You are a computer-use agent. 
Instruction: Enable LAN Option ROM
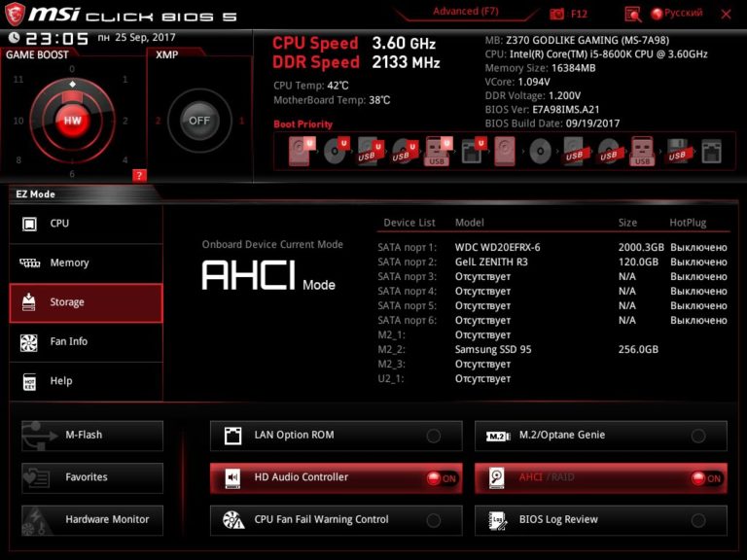[336, 436]
